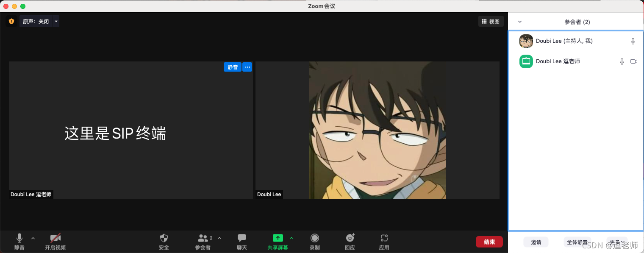
Task: Click the encryption shield icon
Action: pyautogui.click(x=11, y=21)
